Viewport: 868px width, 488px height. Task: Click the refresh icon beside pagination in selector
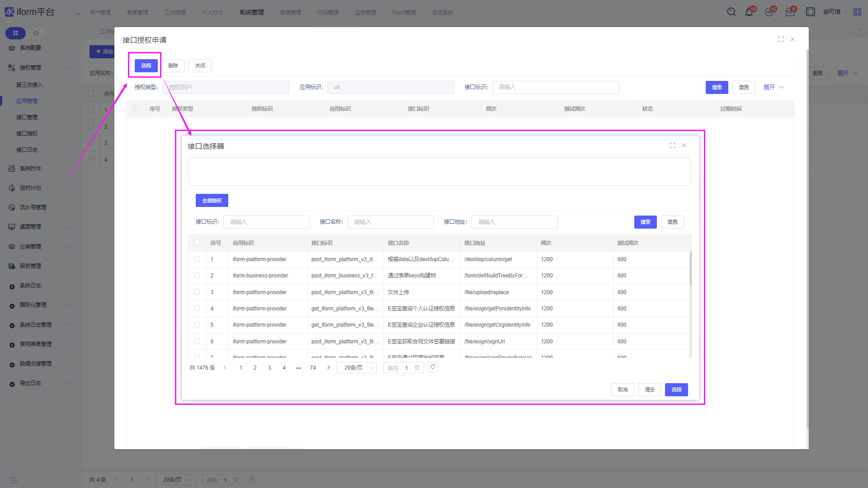point(433,367)
